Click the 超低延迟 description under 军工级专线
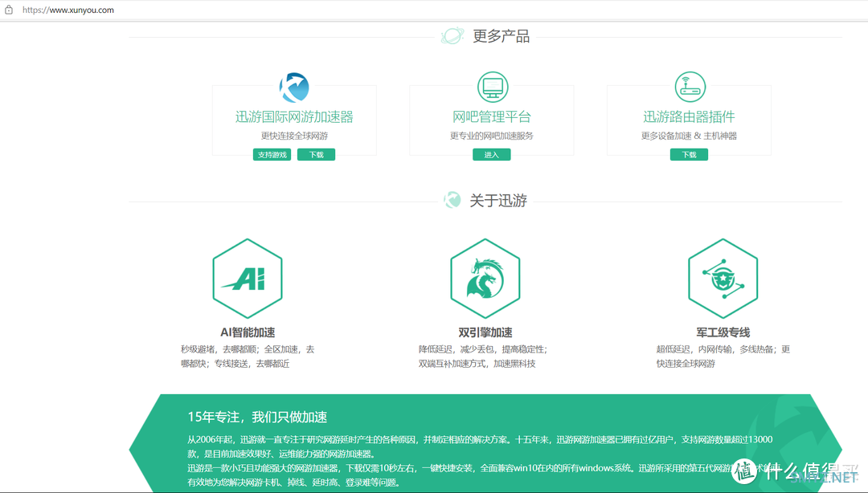 [723, 357]
